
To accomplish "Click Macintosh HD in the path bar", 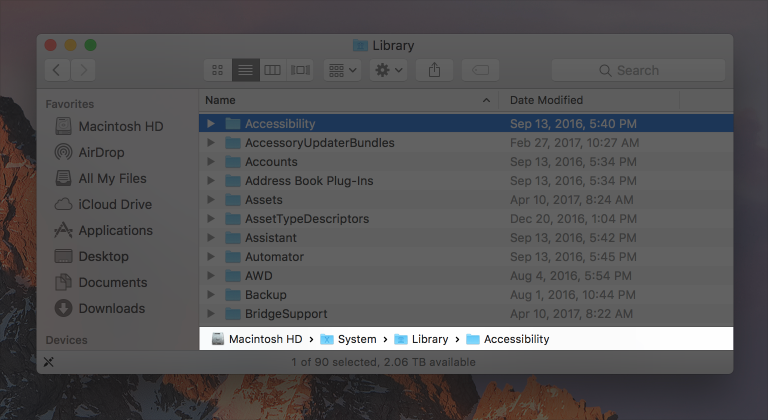I will (x=257, y=339).
